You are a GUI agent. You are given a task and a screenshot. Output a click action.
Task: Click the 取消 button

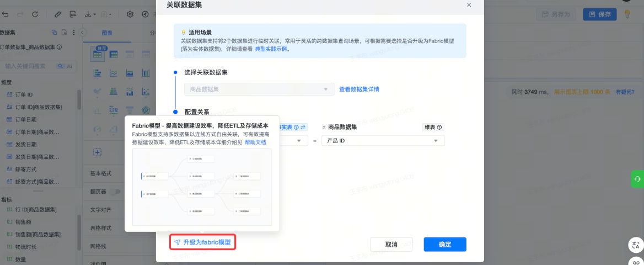[391, 244]
